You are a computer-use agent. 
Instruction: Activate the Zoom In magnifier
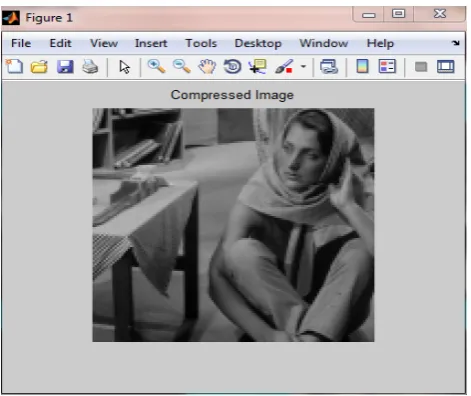(156, 66)
